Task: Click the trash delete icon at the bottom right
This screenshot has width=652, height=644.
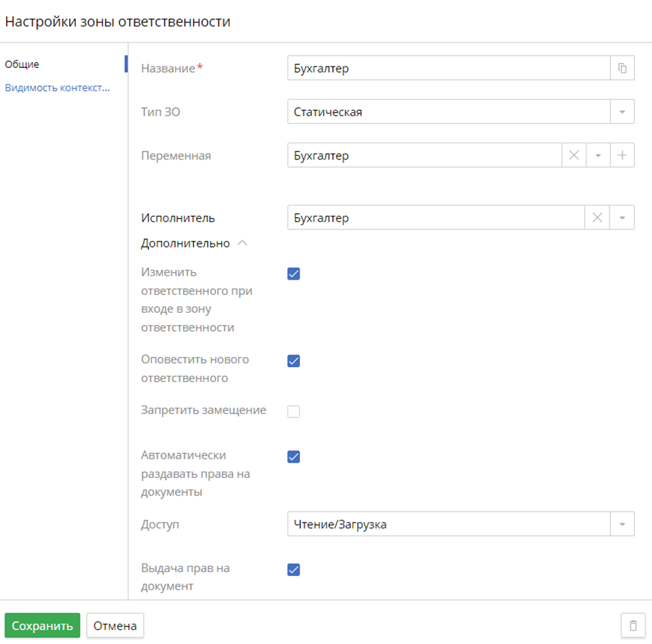Action: (x=633, y=626)
